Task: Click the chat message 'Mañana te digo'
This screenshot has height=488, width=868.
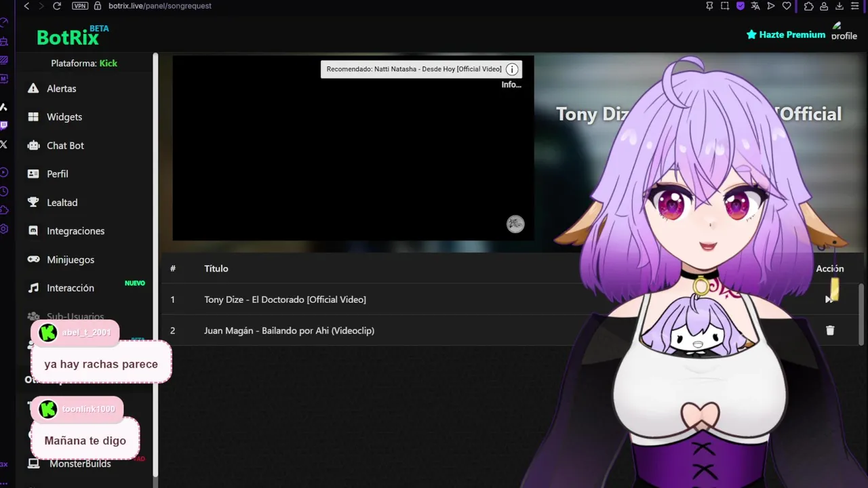Action: click(85, 441)
